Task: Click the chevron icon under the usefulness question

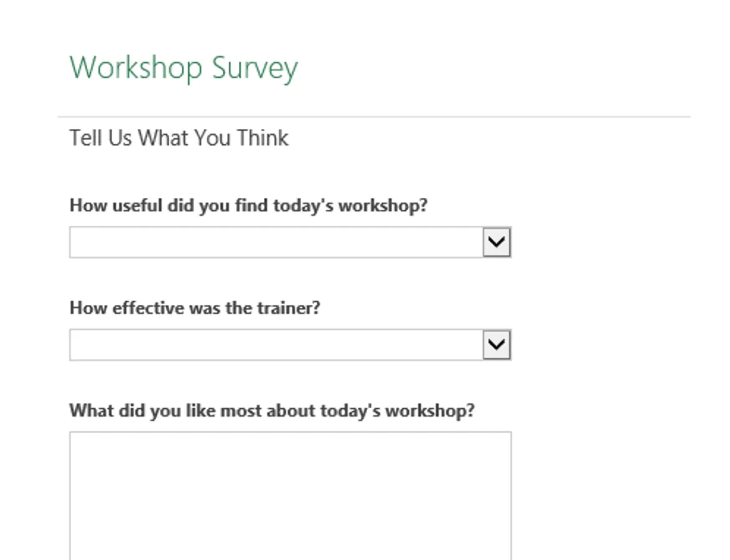Action: pos(497,242)
